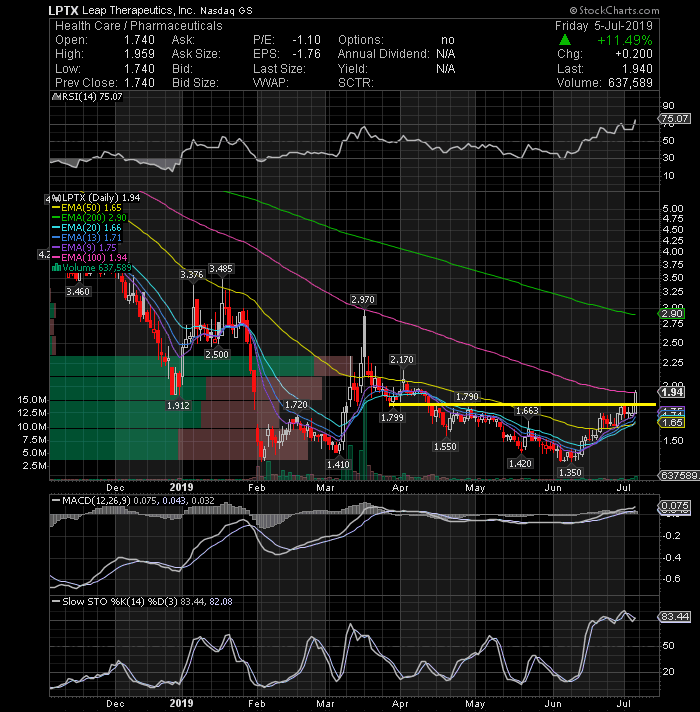Click the 637589 volume axis tag
This screenshot has width=700, height=712.
pyautogui.click(x=679, y=475)
